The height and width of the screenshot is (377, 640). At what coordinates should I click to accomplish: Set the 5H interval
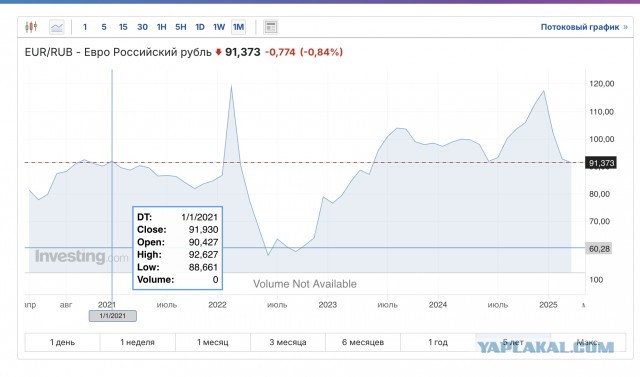tap(180, 27)
